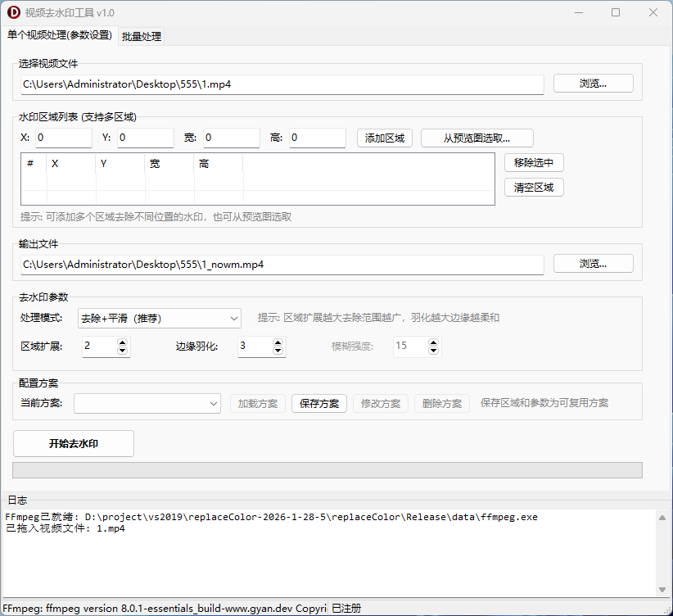Click the 添加区域 button
The image size is (673, 616).
[x=384, y=138]
